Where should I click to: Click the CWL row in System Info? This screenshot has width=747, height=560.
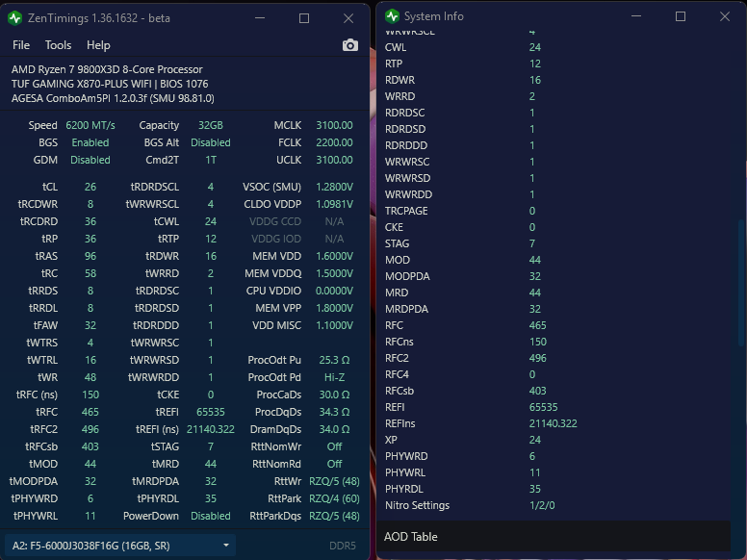coord(554,47)
